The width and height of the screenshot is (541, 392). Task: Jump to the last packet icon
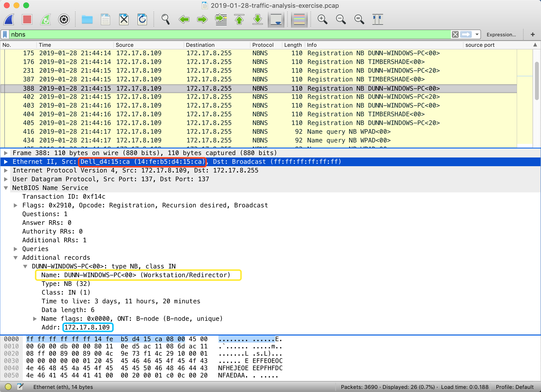coord(257,19)
